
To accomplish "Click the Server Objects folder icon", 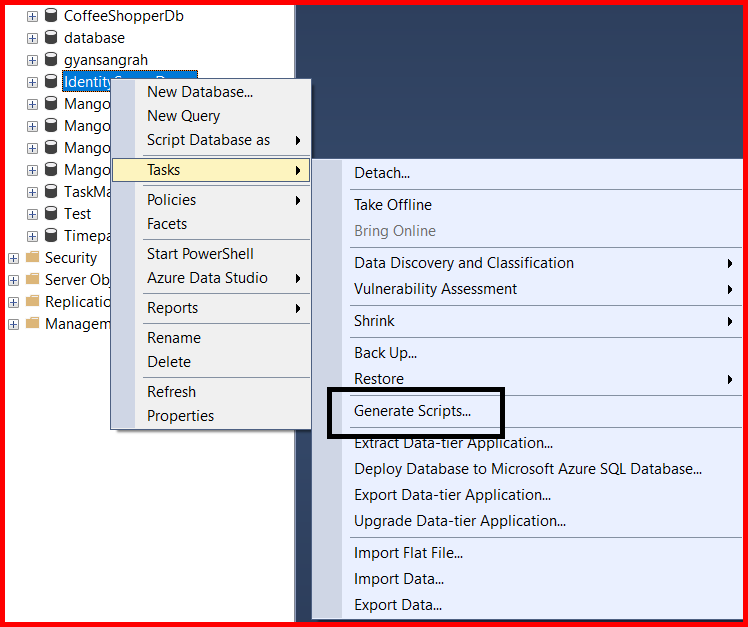I will [x=32, y=280].
